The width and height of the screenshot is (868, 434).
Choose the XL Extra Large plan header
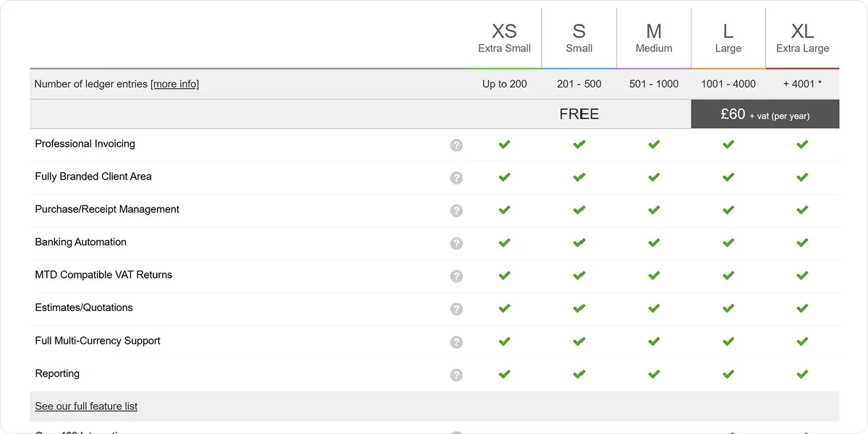point(803,38)
